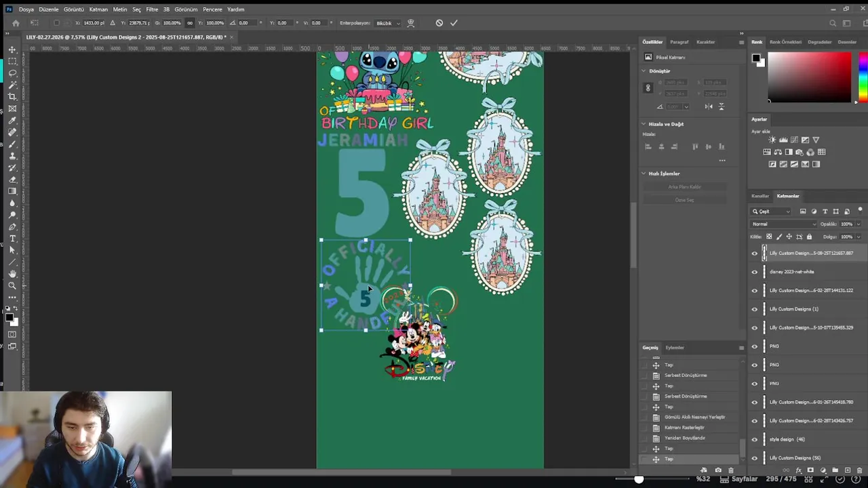The image size is (868, 488).
Task: Toggle warp mode icon in options bar
Action: [410, 23]
